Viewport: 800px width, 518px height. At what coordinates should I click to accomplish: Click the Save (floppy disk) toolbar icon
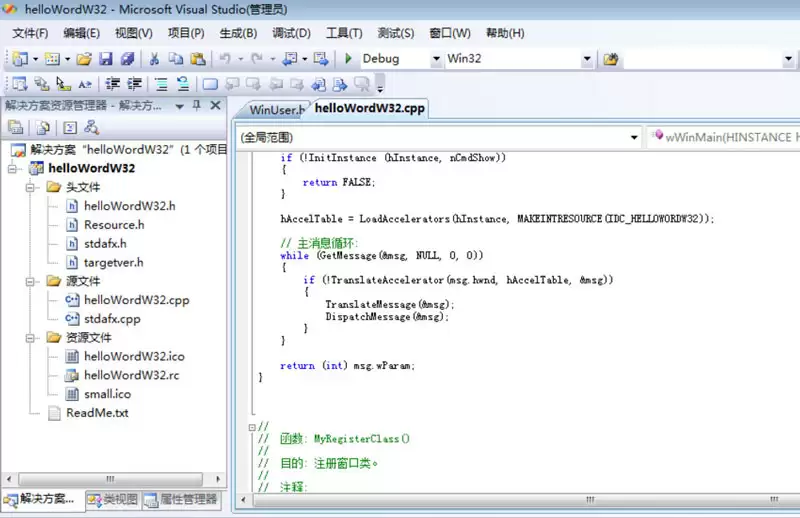105,59
